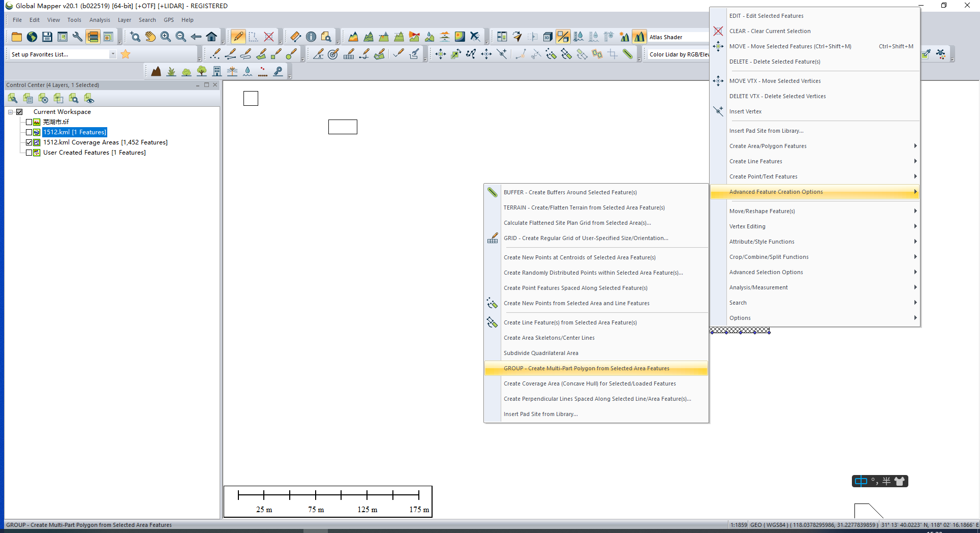Viewport: 980px width, 533px height.
Task: Click the move selected features icon in digitizer toolbar
Action: [441, 54]
